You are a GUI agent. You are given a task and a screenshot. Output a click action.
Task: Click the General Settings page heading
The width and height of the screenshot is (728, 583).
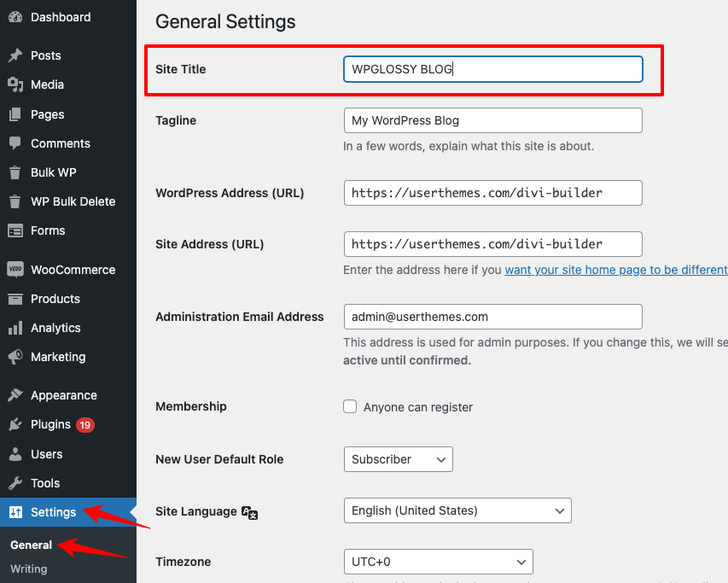tap(225, 22)
